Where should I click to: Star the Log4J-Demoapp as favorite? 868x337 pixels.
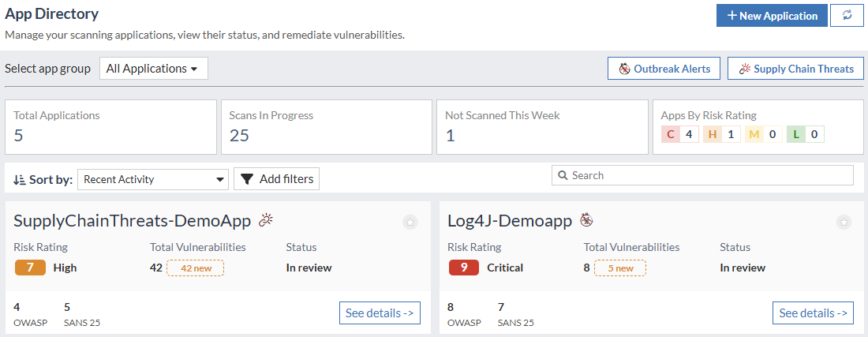pyautogui.click(x=844, y=222)
